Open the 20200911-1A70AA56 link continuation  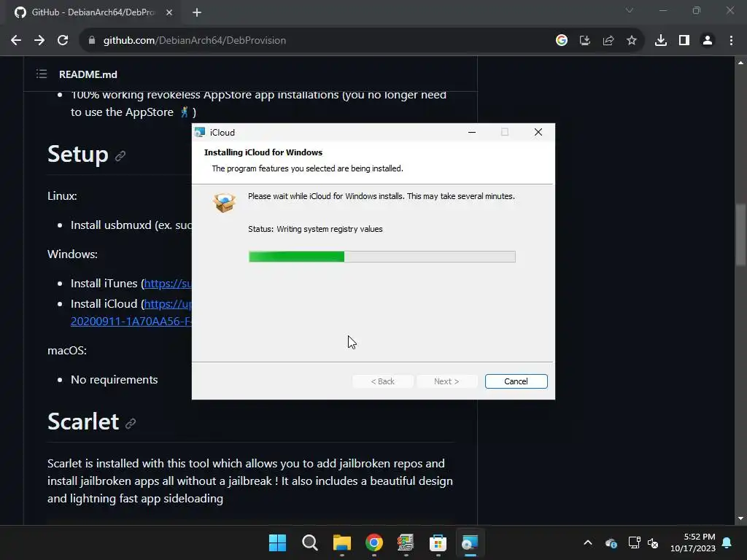131,322
